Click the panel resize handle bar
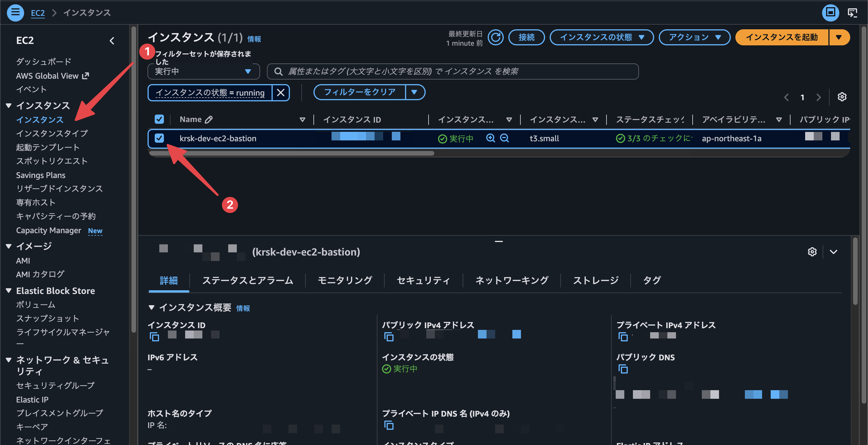 tap(499, 241)
